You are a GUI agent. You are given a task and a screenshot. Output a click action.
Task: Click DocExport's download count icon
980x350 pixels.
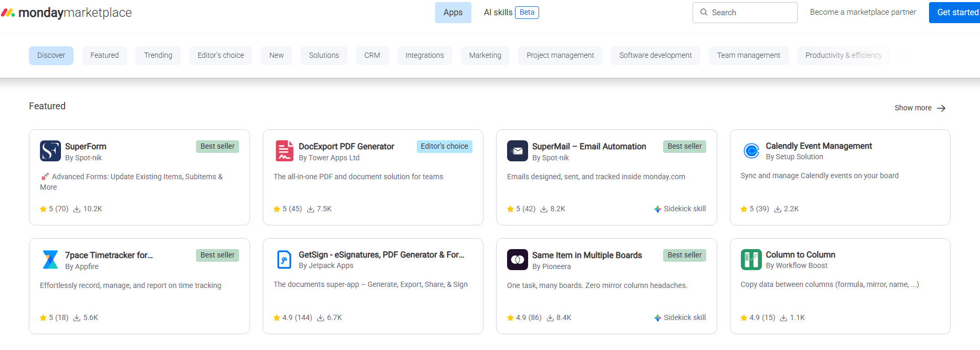tap(311, 209)
